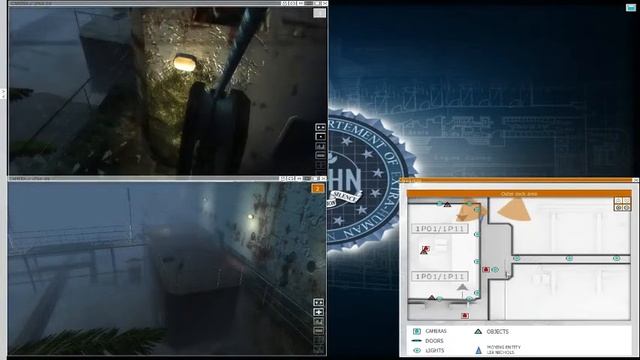The width and height of the screenshot is (640, 360).
Task: Click the upper 1P01/1P11 room label
Action: (x=440, y=229)
